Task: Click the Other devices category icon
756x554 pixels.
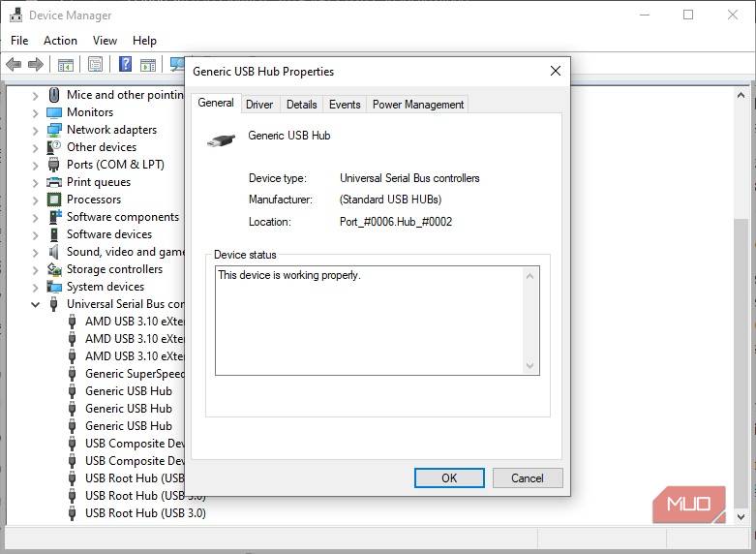Action: coord(54,147)
